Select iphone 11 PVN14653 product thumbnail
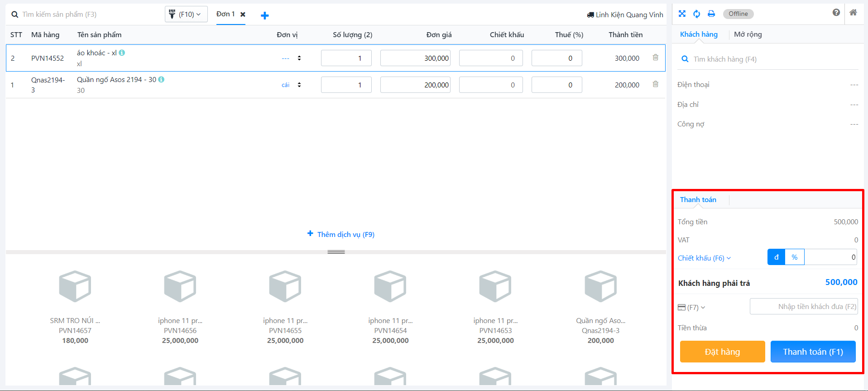Viewport: 868px width, 391px height. coord(495,286)
